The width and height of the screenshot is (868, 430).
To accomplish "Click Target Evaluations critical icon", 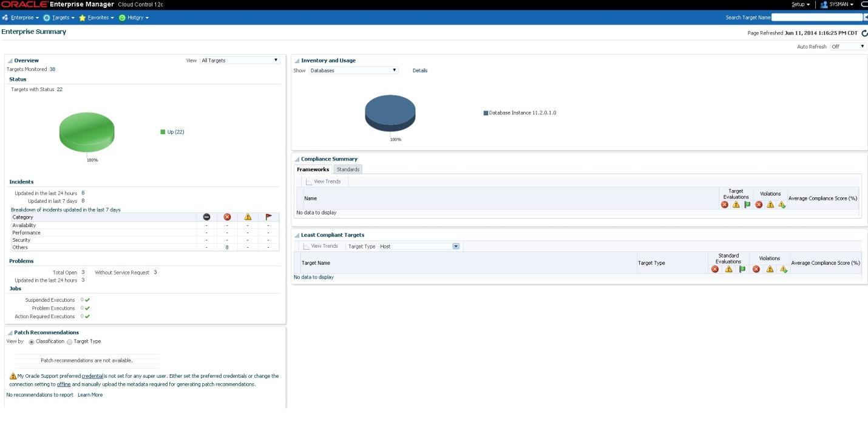I will tap(725, 205).
